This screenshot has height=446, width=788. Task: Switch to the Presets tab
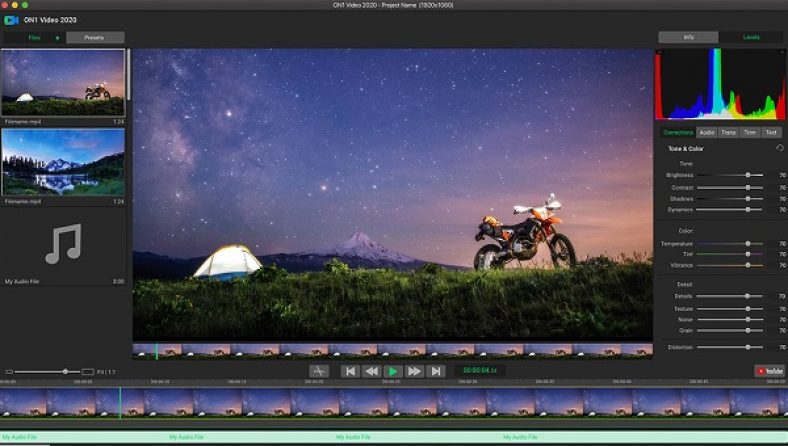pyautogui.click(x=95, y=38)
